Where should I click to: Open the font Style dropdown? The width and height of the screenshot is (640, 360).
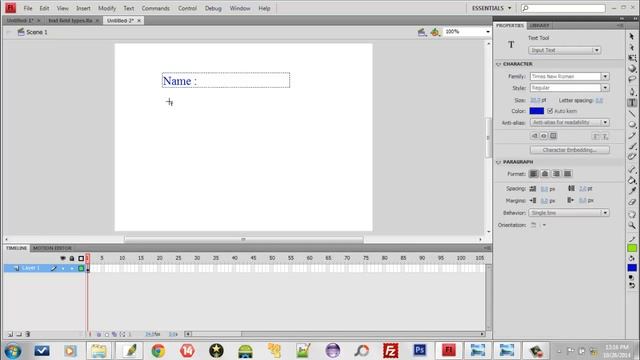(x=569, y=88)
